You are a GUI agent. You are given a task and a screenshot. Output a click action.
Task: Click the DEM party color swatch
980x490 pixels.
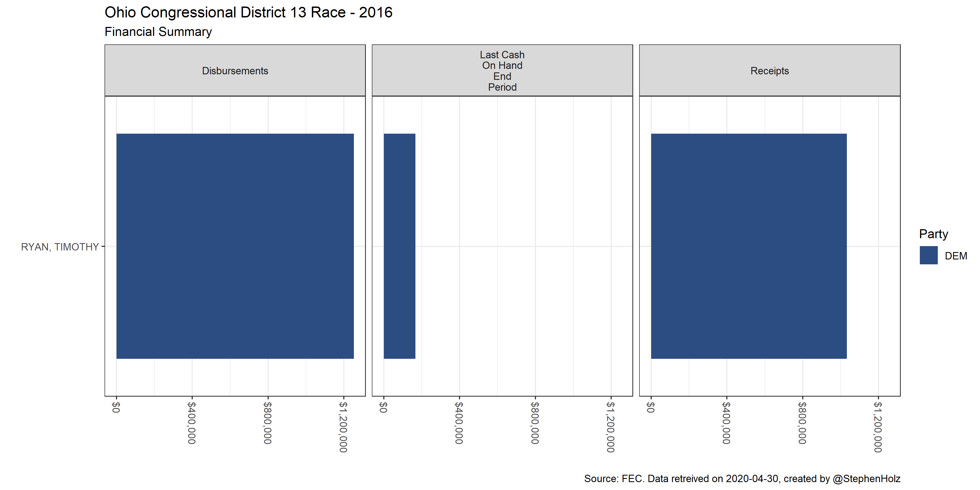tap(928, 255)
